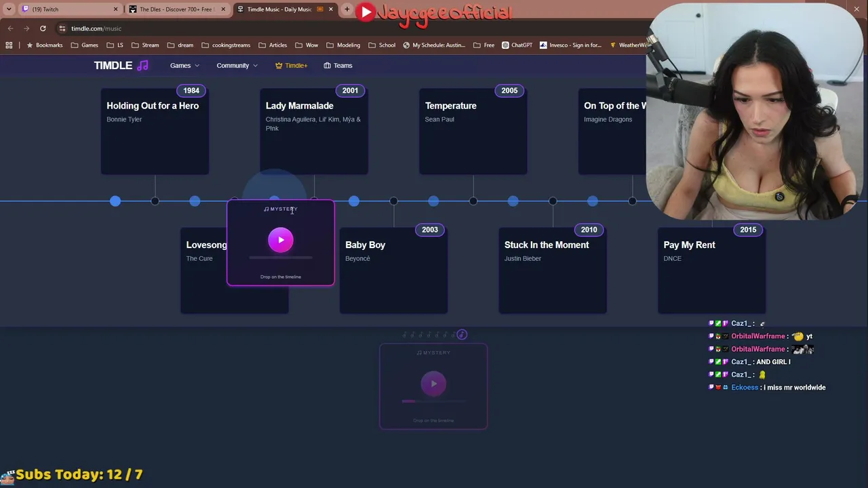Select the Stuck In the Moment card

(553, 270)
